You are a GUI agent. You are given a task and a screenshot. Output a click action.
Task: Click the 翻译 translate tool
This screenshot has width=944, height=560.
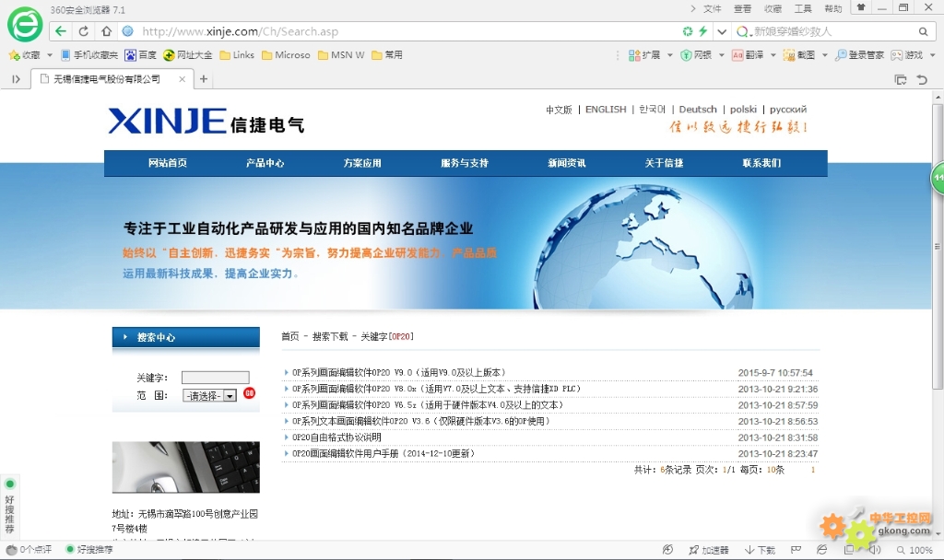click(x=748, y=54)
